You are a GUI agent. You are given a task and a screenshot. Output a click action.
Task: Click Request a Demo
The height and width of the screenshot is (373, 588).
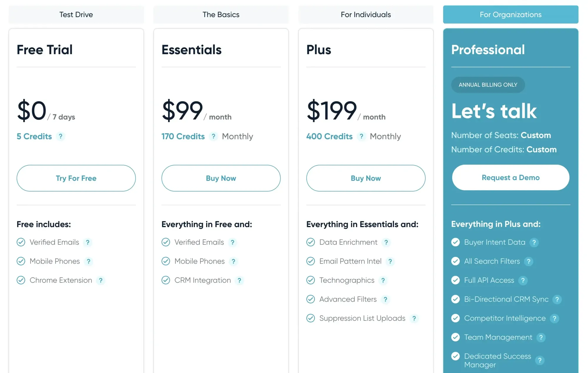[510, 177]
